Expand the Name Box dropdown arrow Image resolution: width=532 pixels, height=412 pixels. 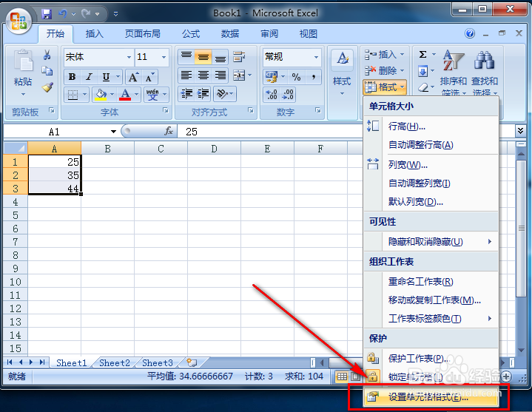click(113, 132)
